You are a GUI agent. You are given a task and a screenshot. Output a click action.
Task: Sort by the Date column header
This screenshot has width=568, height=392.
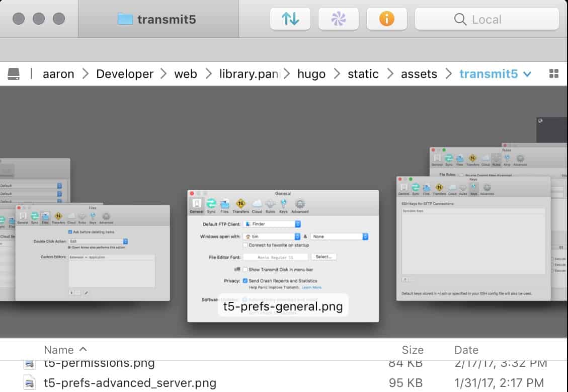point(466,350)
